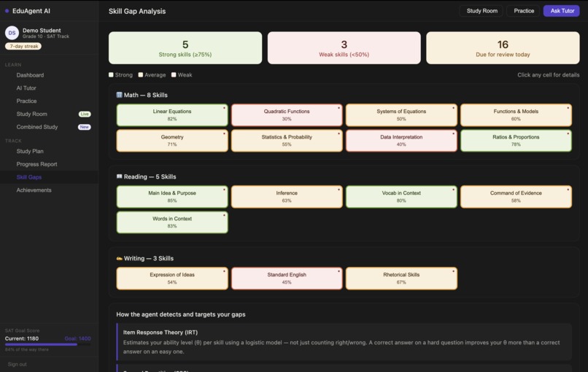This screenshot has height=372, width=588.
Task: Toggle the Weak legend checkbox
Action: coord(174,74)
